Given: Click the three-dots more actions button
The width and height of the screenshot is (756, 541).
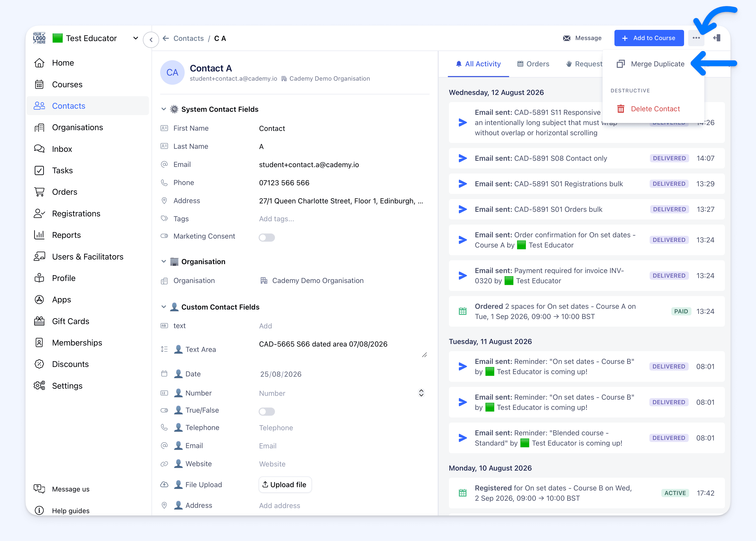Looking at the screenshot, I should click(x=696, y=38).
